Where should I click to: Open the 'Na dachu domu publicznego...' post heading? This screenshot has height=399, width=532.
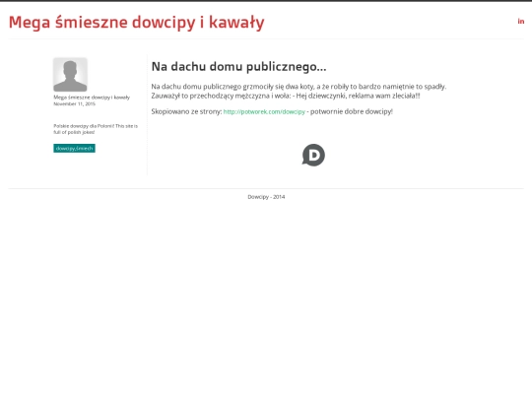tap(238, 67)
